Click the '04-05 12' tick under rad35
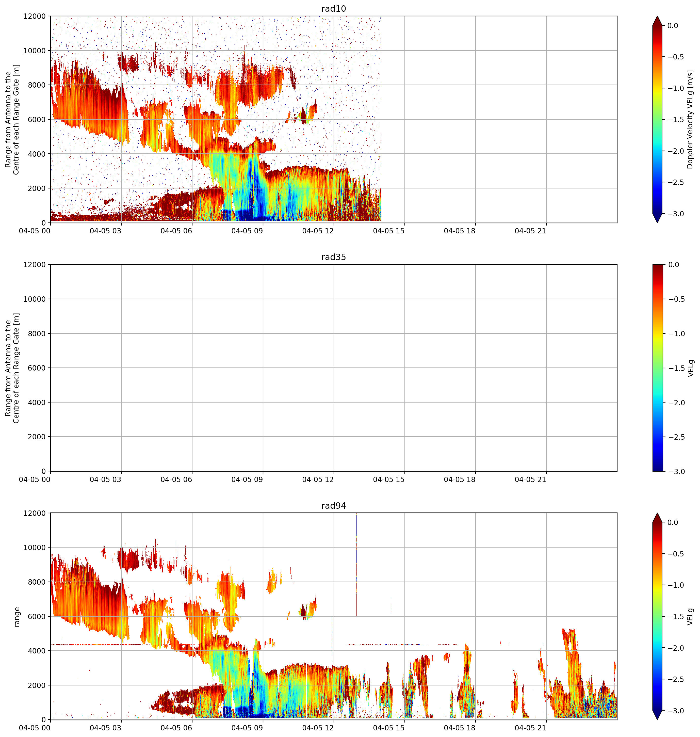Screen dimensions: 700x737 click(x=318, y=479)
